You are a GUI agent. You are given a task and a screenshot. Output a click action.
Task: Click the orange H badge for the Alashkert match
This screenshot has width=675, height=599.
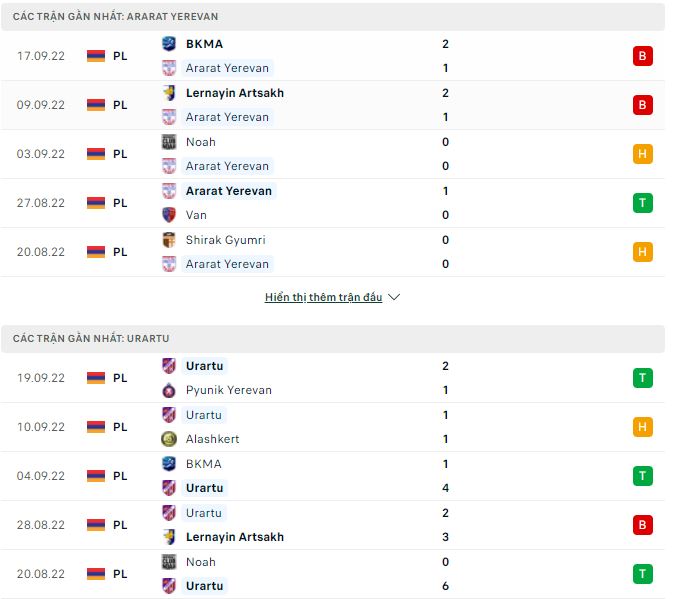(642, 427)
